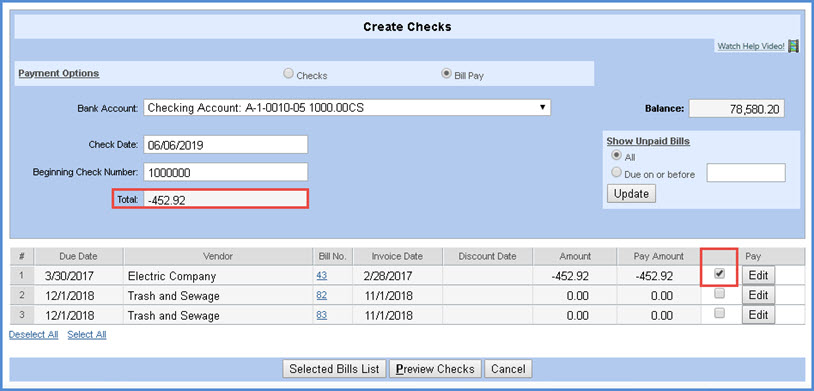814x391 pixels.
Task: Select the All unpaid bills radio
Action: (616, 155)
